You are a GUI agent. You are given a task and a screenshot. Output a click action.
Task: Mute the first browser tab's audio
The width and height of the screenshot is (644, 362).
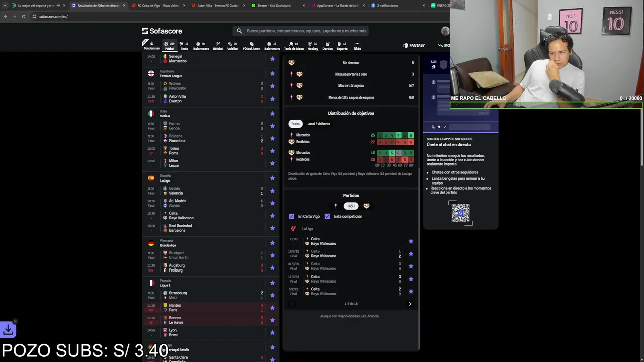[58, 5]
